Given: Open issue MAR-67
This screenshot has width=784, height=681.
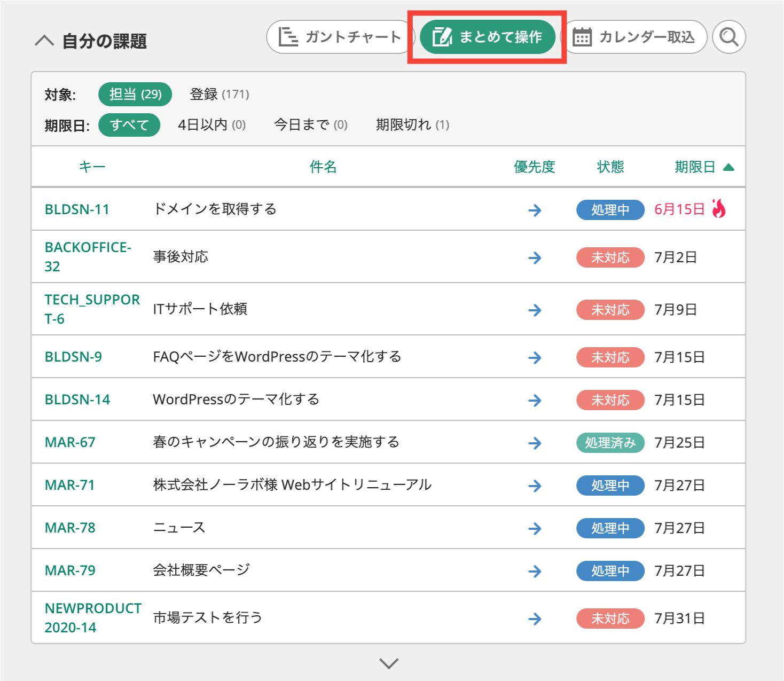Looking at the screenshot, I should click(x=70, y=442).
